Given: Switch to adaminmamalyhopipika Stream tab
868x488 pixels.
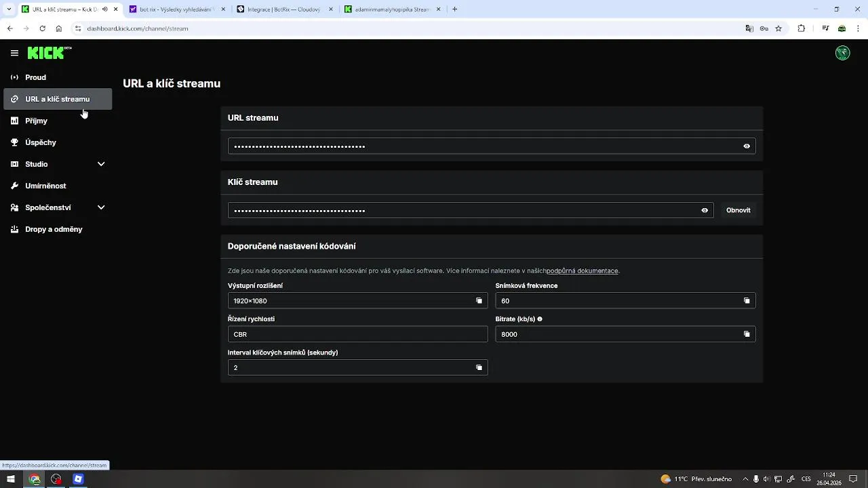Looking at the screenshot, I should click(393, 9).
